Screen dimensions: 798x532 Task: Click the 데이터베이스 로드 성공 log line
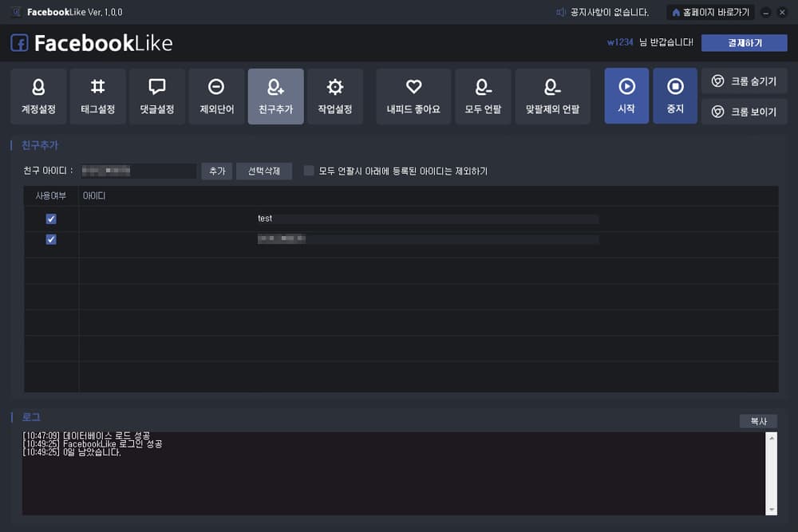86,435
